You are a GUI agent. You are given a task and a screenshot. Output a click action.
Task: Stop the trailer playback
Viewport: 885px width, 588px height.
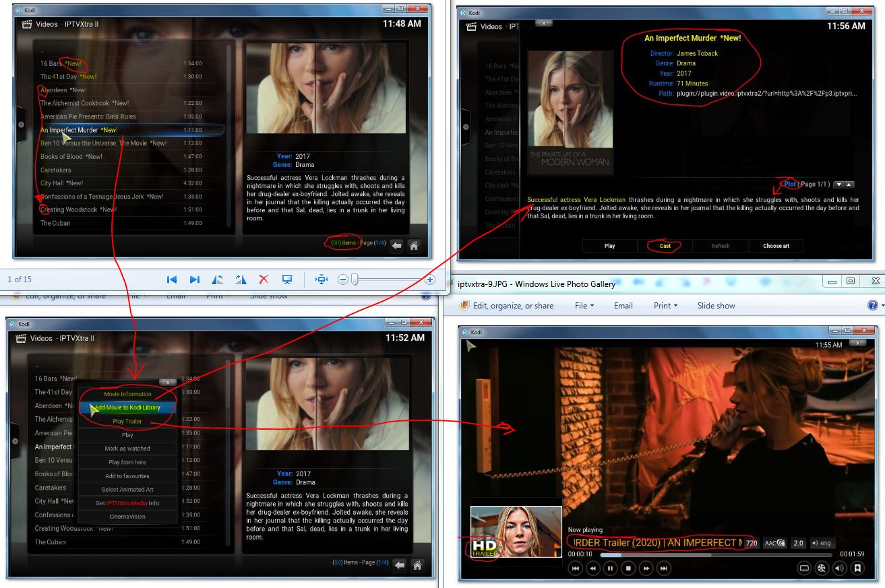point(628,568)
